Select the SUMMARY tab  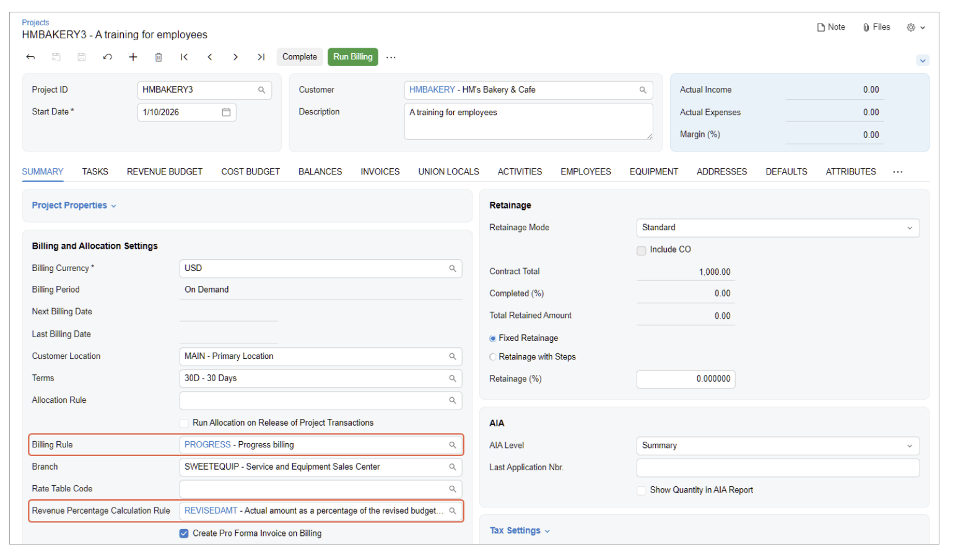point(43,172)
